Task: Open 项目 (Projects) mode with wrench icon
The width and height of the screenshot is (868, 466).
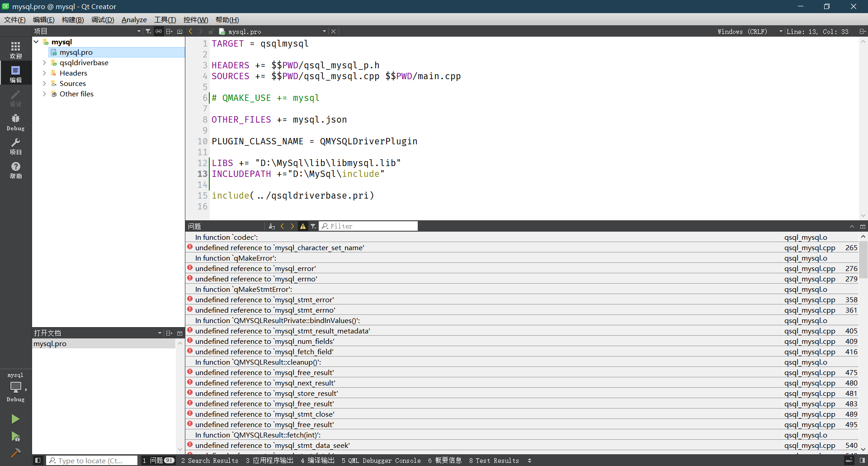Action: 16,146
